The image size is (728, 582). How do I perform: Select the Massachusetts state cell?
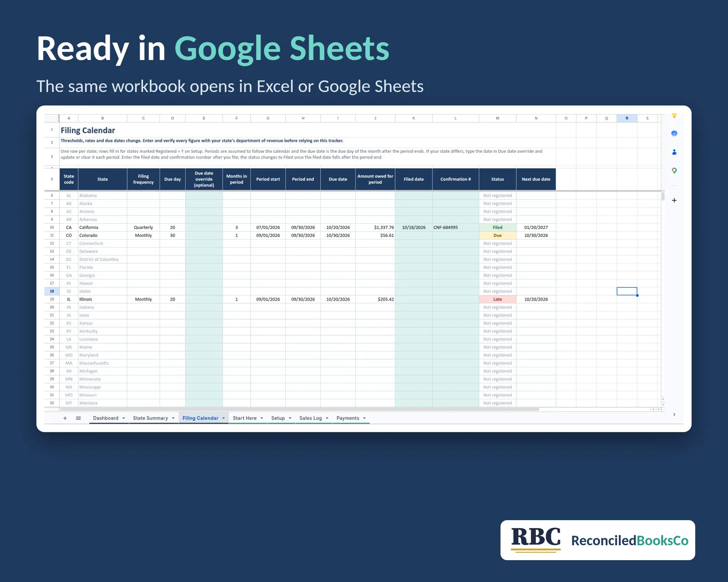pyautogui.click(x=102, y=363)
